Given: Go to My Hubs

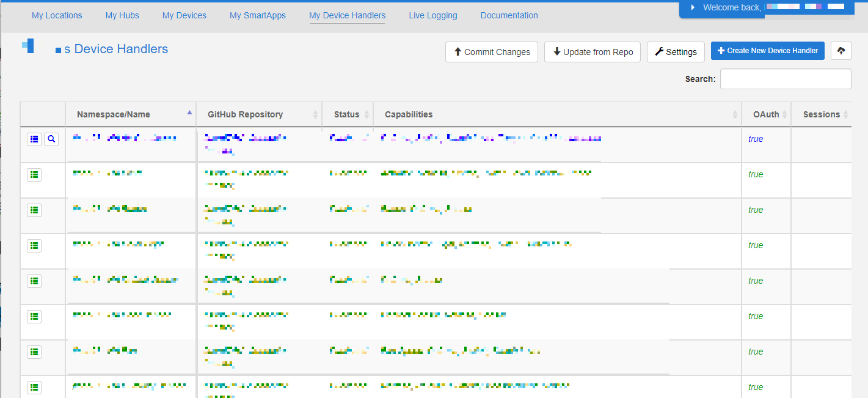Looking at the screenshot, I should click(122, 15).
